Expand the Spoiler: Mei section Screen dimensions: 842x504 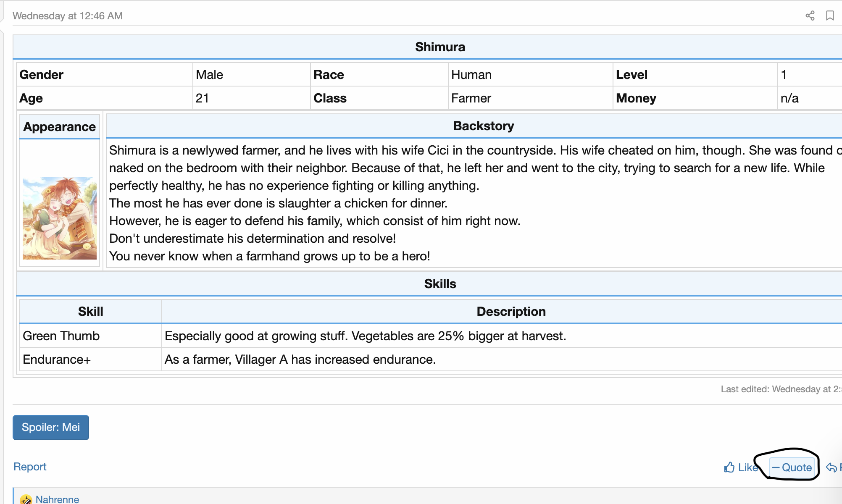pos(51,428)
